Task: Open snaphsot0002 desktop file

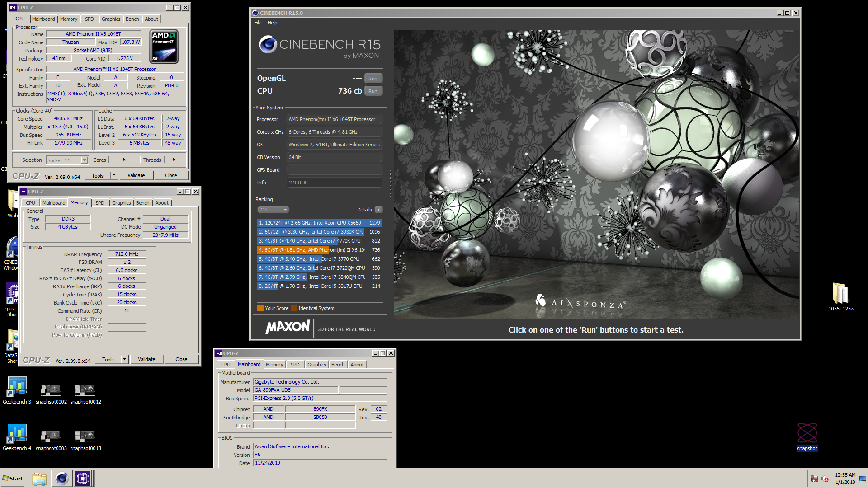Action: click(51, 393)
